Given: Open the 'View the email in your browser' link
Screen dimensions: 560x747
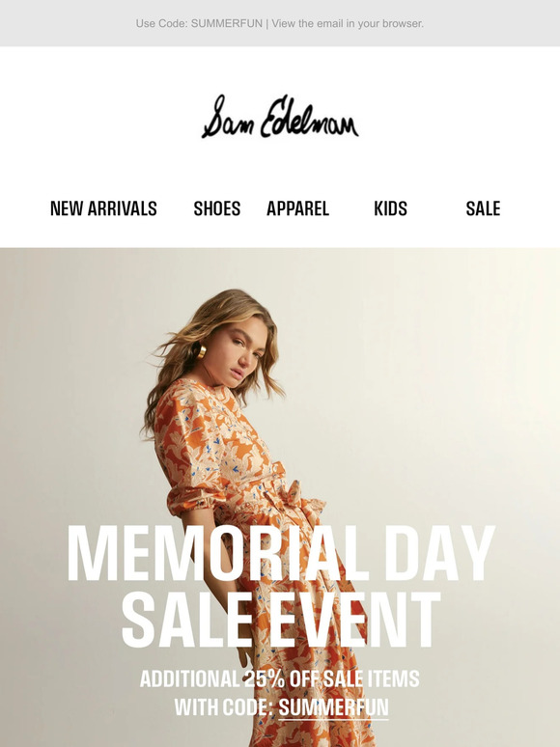Looking at the screenshot, I should click(x=348, y=23).
